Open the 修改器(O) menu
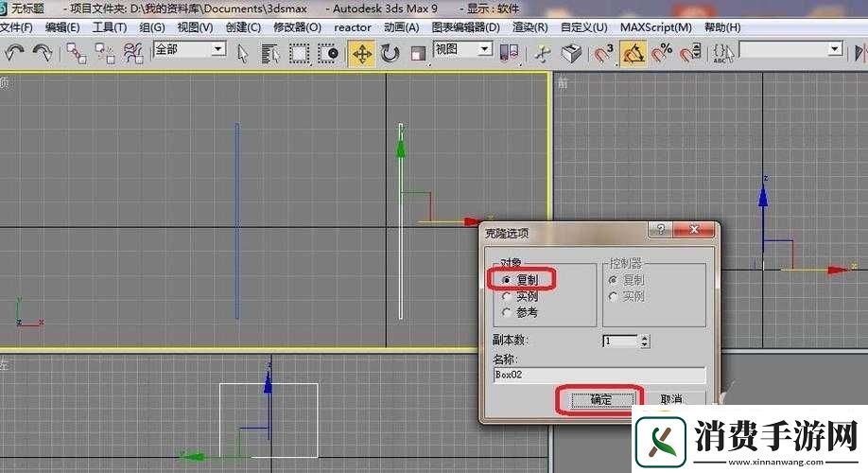Screen dimensions: 868x473 coord(297,27)
